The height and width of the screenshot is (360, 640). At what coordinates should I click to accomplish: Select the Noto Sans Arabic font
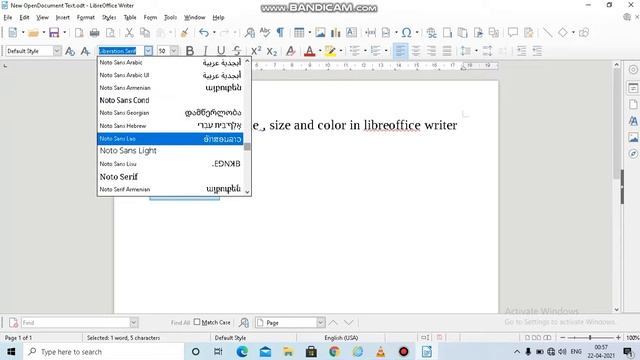[170, 62]
